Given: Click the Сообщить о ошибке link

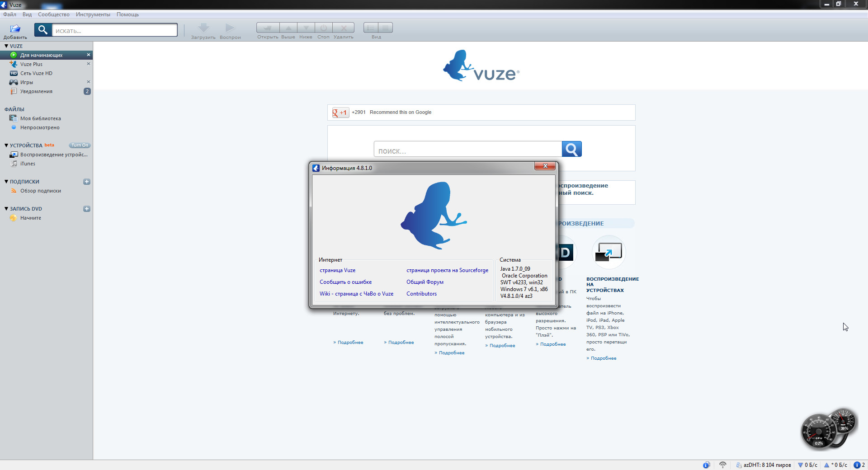Looking at the screenshot, I should 345,282.
